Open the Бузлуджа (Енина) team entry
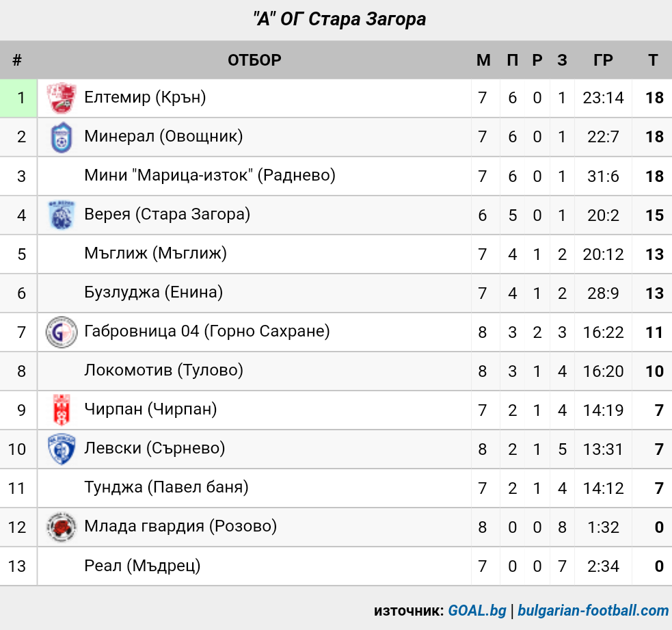This screenshot has width=672, height=630. pos(153,293)
